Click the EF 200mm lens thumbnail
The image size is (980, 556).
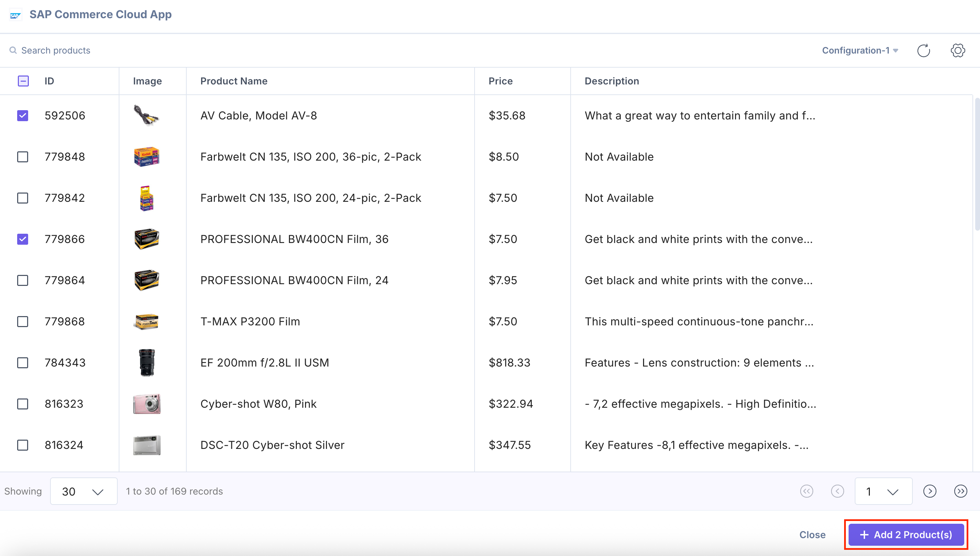pos(147,362)
